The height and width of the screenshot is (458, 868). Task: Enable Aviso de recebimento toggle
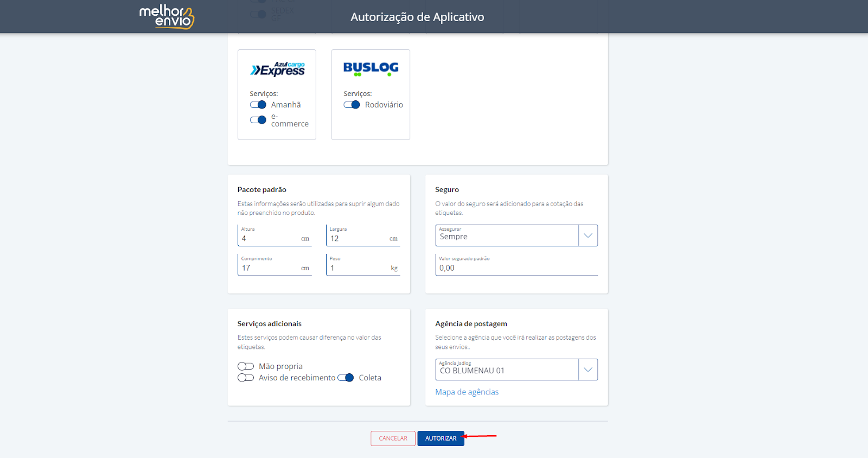pos(246,378)
